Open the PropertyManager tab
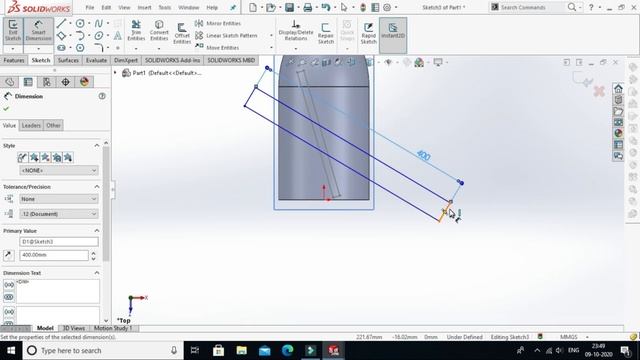Viewport: 640px width, 360px height. coord(28,82)
